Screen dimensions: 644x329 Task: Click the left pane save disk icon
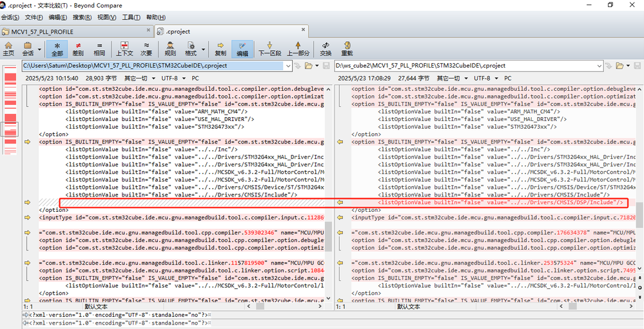tap(326, 66)
